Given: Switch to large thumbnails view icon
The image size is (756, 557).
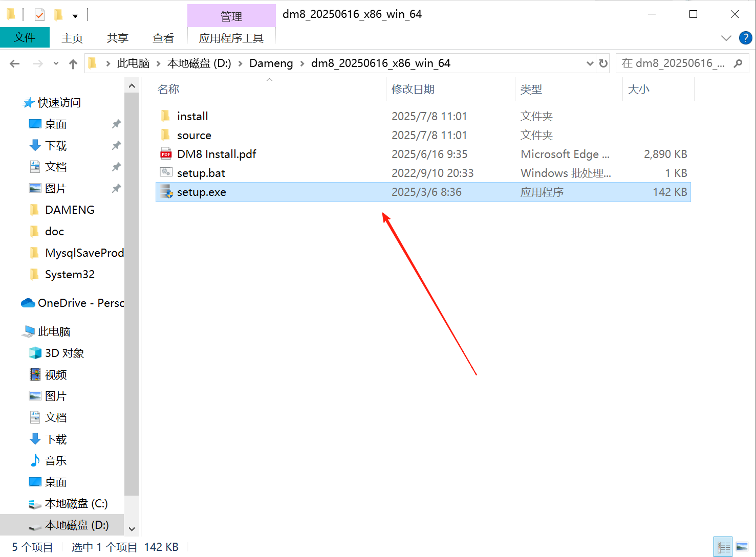Looking at the screenshot, I should point(742,547).
